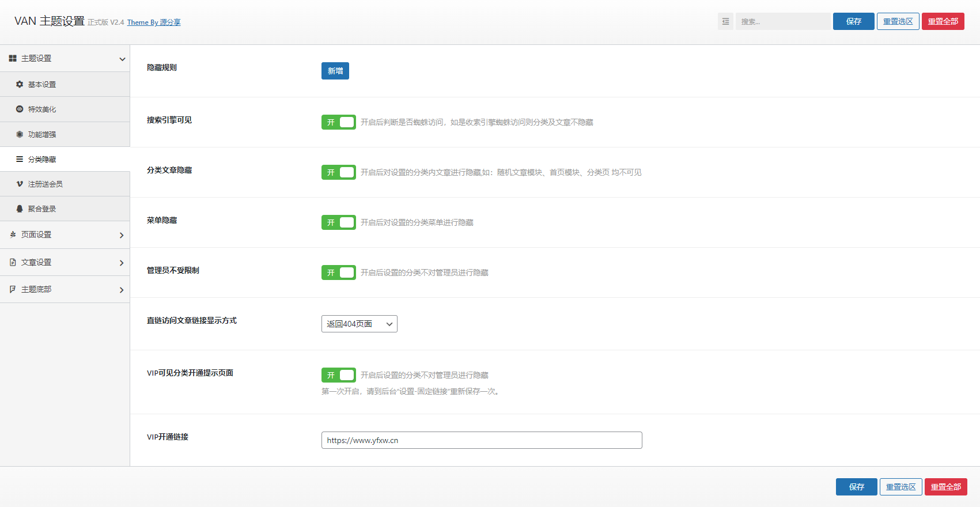Select the 分类隐藏 menu item
Viewport: 980px width, 507px height.
(x=42, y=160)
